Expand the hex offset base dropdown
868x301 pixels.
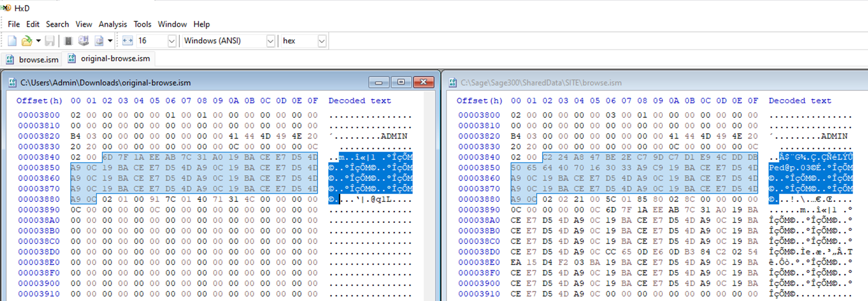pyautogui.click(x=321, y=41)
